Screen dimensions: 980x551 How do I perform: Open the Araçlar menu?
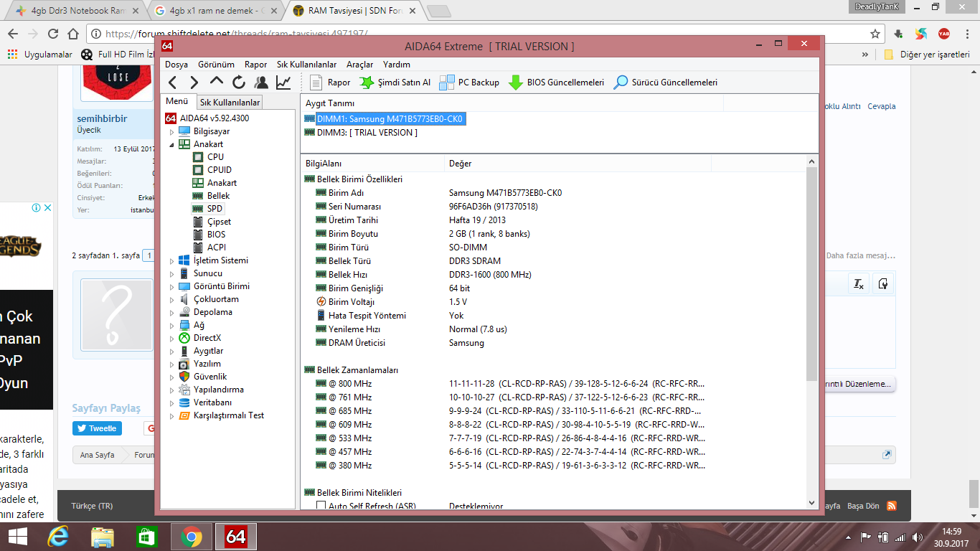coord(359,64)
